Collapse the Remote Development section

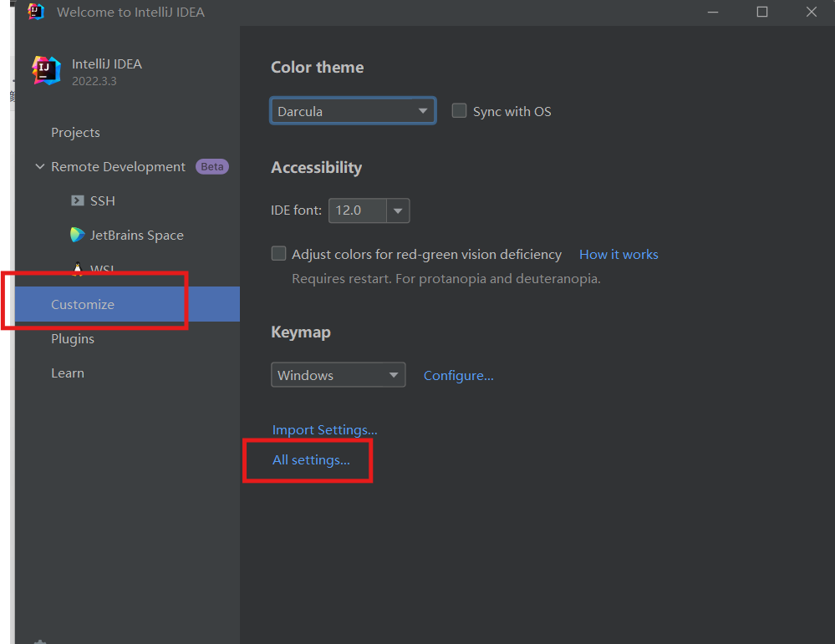(x=40, y=166)
